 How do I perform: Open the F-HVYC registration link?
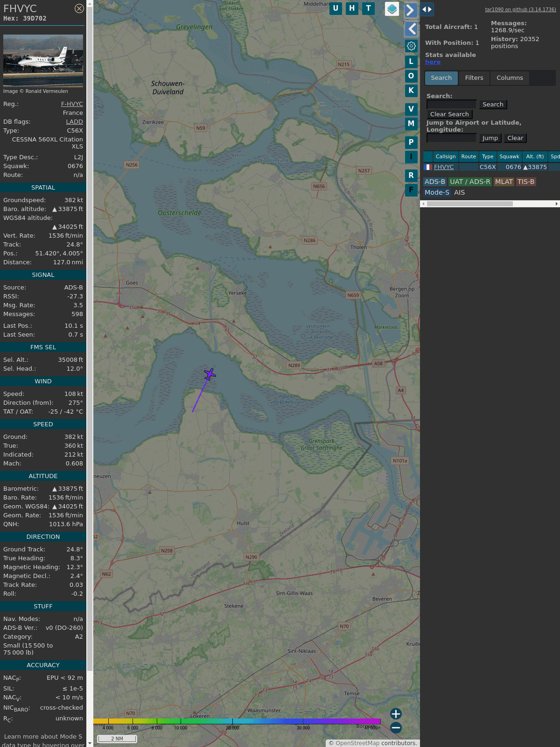pyautogui.click(x=72, y=104)
